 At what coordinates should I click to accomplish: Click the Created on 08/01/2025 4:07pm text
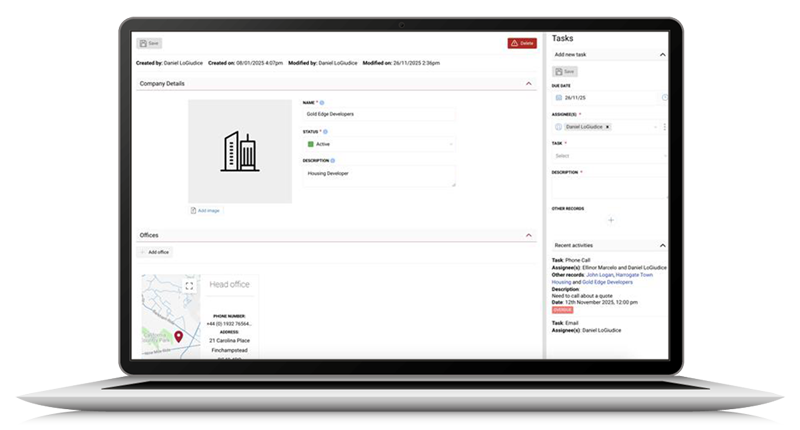(x=245, y=63)
